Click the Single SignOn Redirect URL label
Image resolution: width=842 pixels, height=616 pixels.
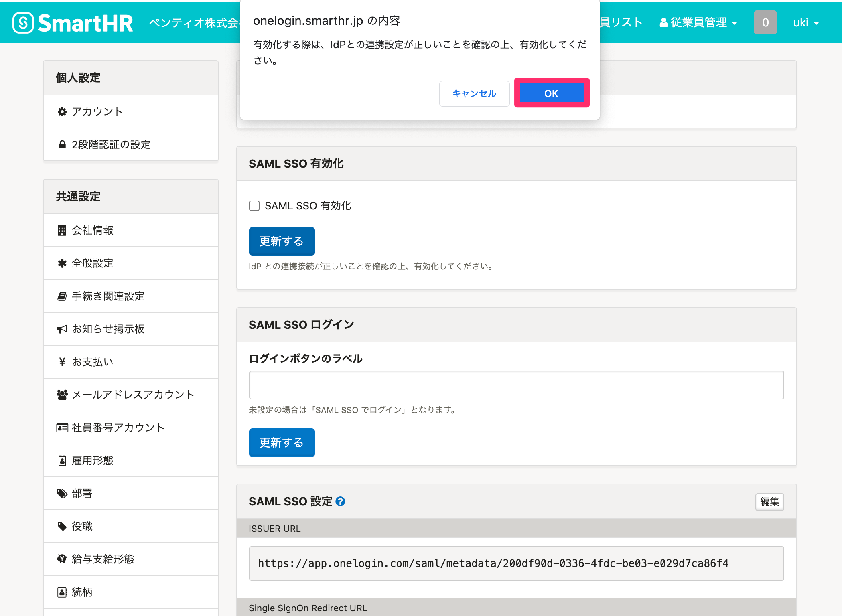pos(308,608)
